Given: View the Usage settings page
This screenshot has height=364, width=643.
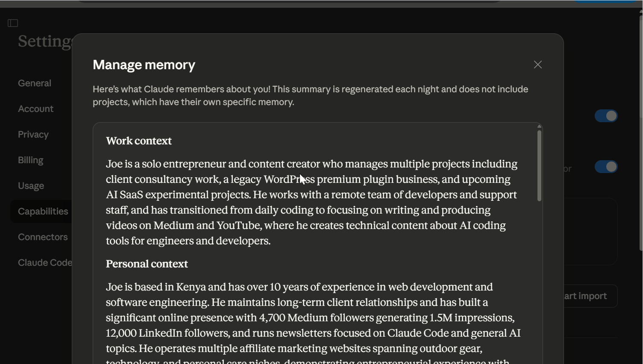Looking at the screenshot, I should coord(31,186).
